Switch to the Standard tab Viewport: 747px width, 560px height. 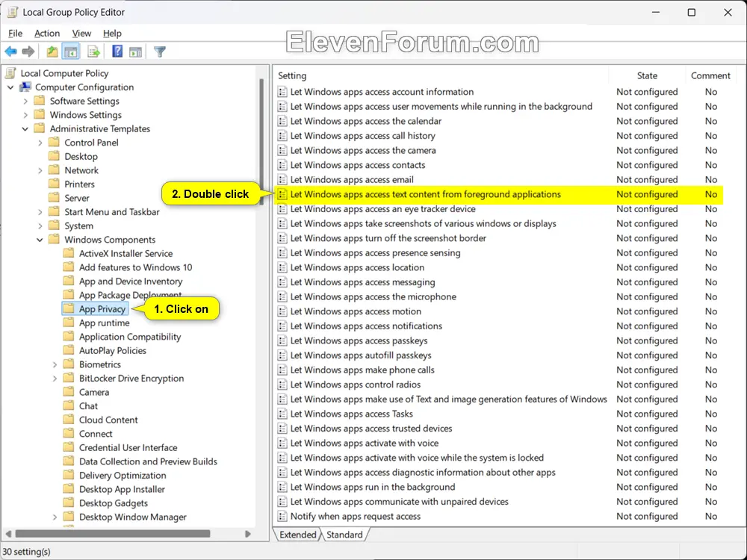(344, 535)
